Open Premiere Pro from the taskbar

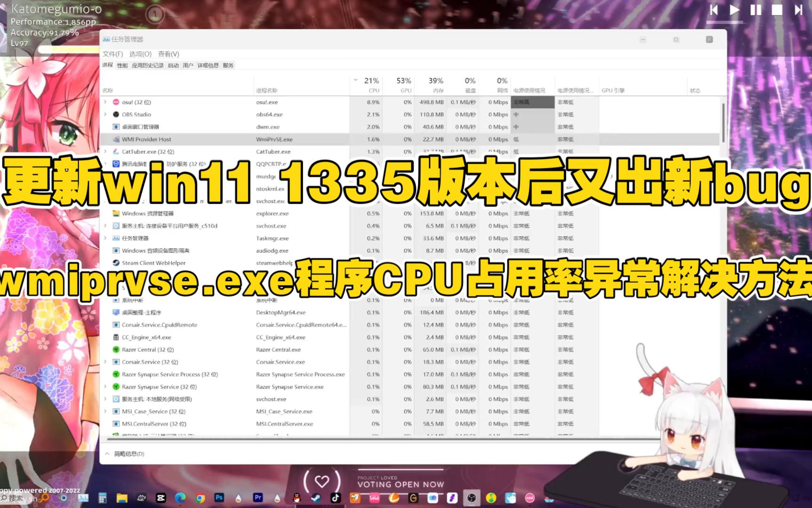coord(258,497)
